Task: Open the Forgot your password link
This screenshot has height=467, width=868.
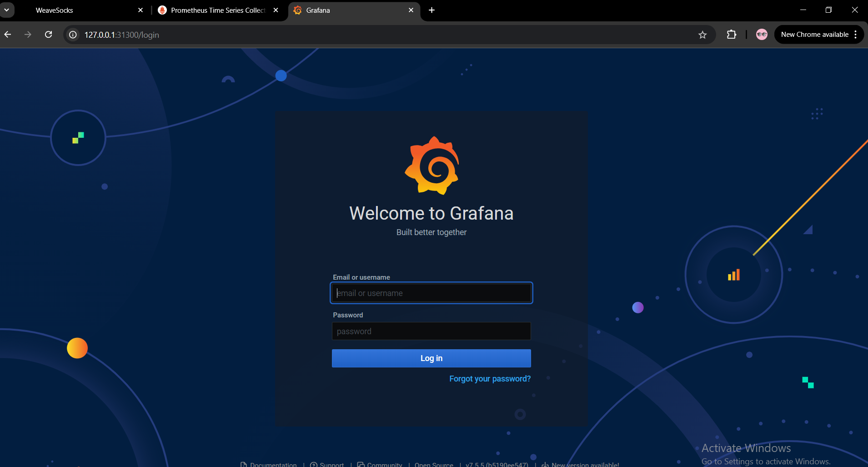Action: coord(490,379)
